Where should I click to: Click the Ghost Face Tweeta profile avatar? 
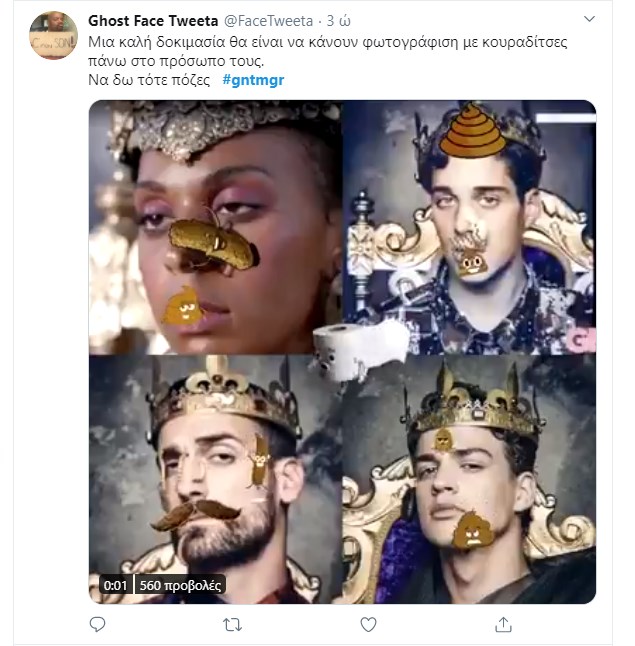53,36
